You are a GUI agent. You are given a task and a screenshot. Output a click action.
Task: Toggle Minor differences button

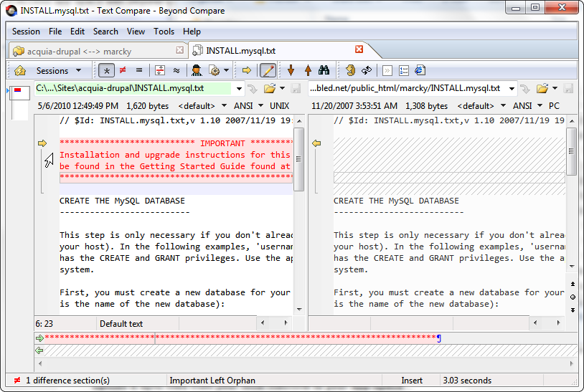pos(176,70)
